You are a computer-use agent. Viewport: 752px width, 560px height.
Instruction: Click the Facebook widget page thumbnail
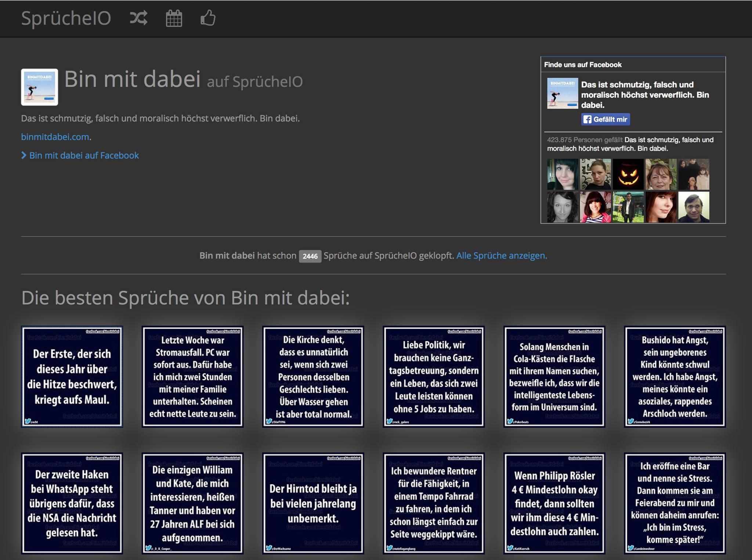click(x=562, y=93)
